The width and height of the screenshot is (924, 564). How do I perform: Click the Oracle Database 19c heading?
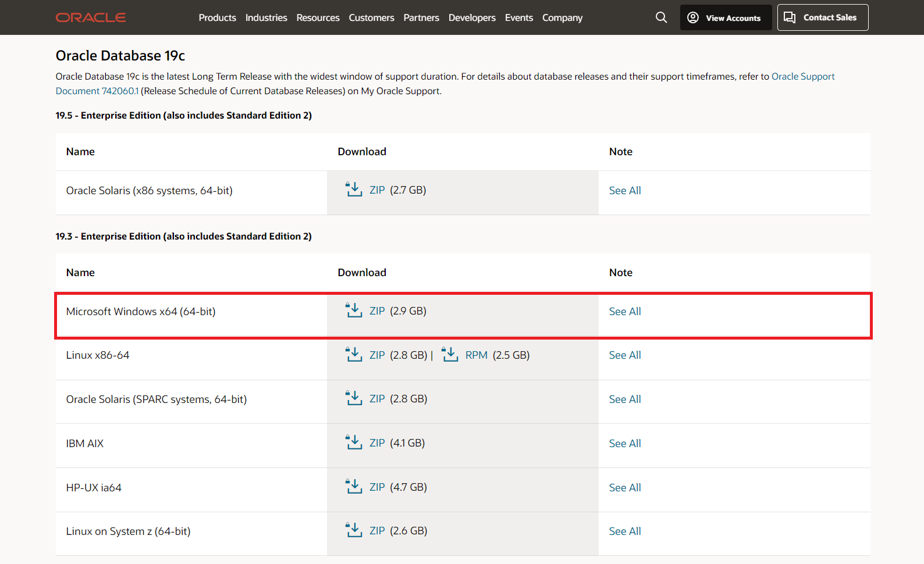click(x=120, y=56)
